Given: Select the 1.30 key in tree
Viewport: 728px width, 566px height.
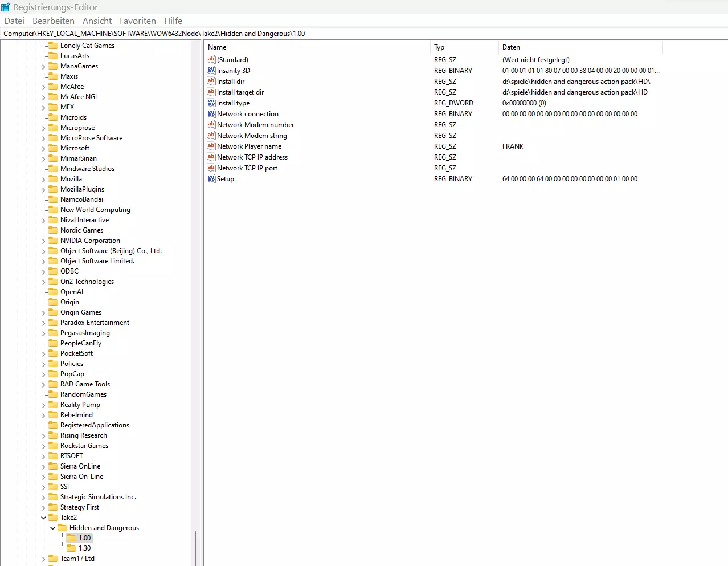Looking at the screenshot, I should [x=84, y=548].
